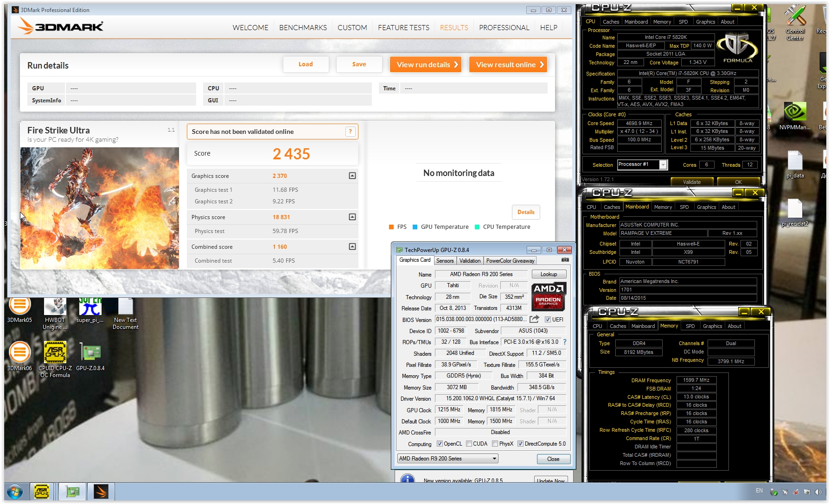
Task: Collapse the Graphics score section
Action: [x=352, y=176]
